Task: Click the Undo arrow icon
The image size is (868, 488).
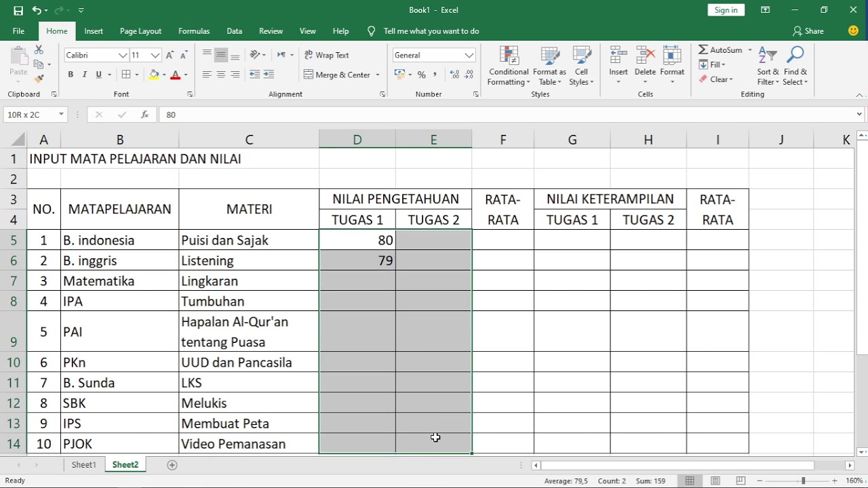Action: pos(37,10)
